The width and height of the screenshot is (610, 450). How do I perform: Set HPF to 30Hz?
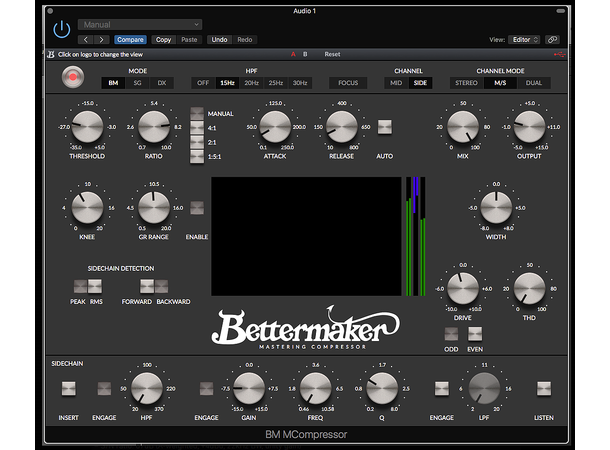pyautogui.click(x=300, y=83)
